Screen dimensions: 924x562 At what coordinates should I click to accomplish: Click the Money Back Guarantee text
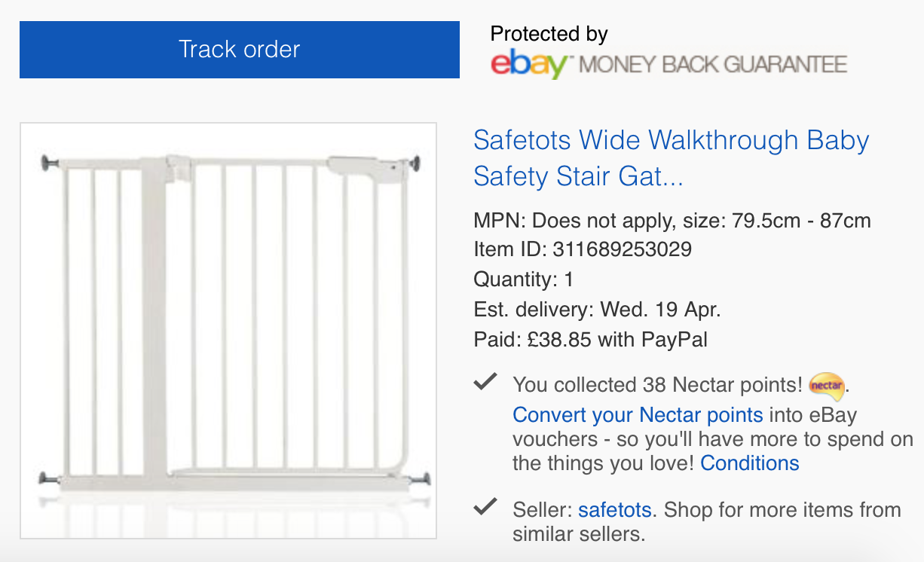click(712, 65)
